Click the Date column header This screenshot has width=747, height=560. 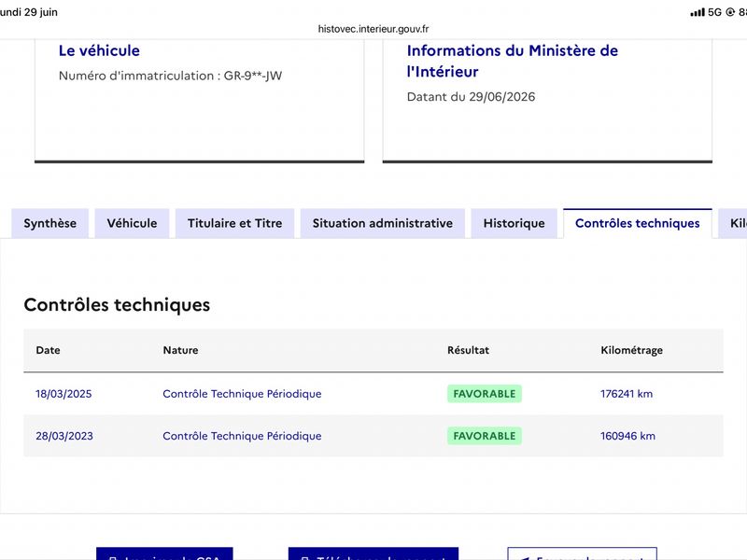tap(49, 350)
